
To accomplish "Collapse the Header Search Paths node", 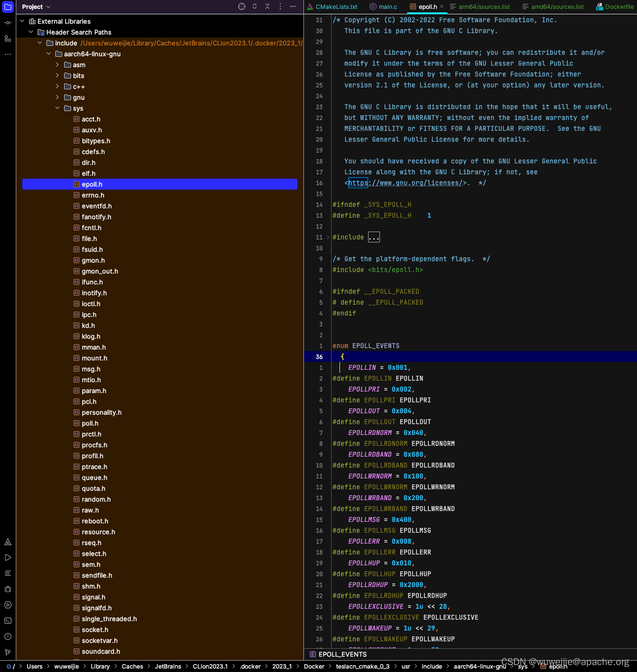I will [31, 32].
